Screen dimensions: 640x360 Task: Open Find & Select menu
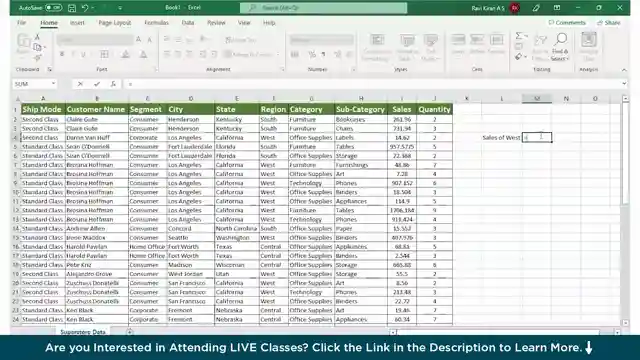point(560,47)
